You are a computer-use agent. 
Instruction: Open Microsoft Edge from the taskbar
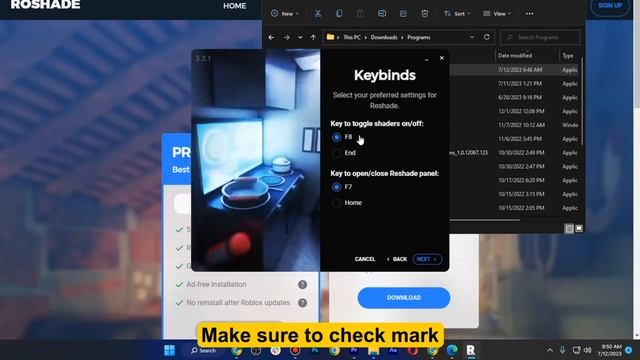452,350
